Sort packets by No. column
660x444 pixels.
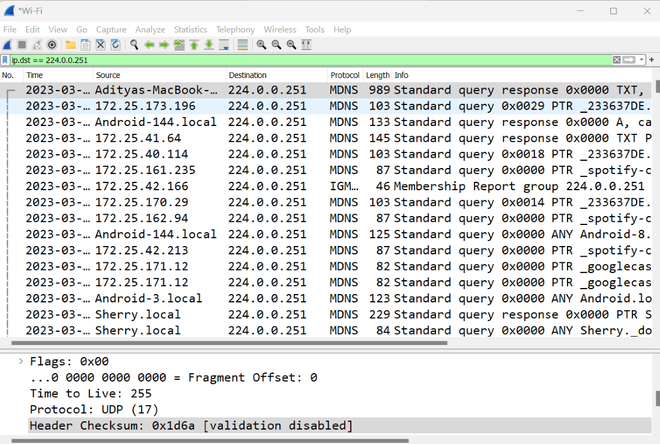[x=12, y=75]
